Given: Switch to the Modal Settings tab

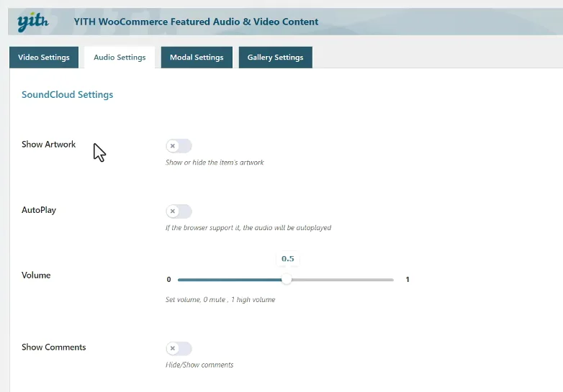Looking at the screenshot, I should [x=197, y=58].
